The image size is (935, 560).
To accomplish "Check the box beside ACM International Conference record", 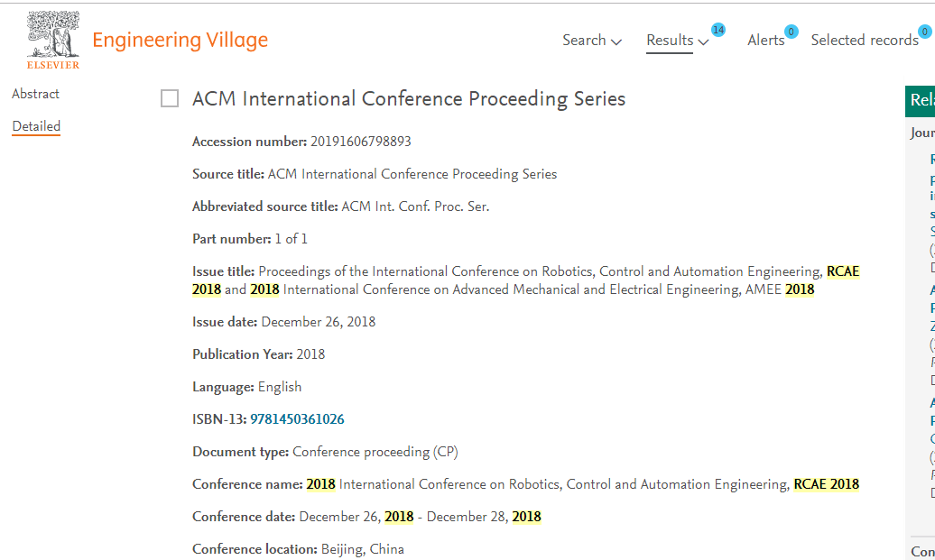I will click(170, 98).
